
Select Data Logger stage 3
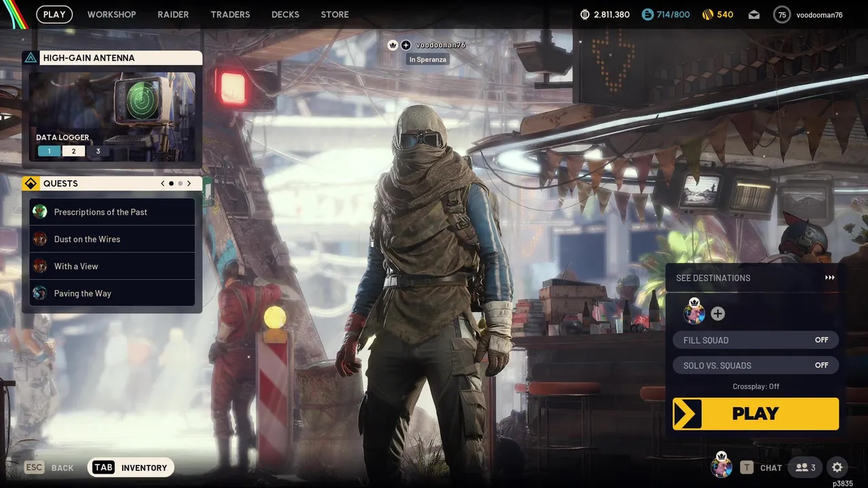tap(98, 151)
